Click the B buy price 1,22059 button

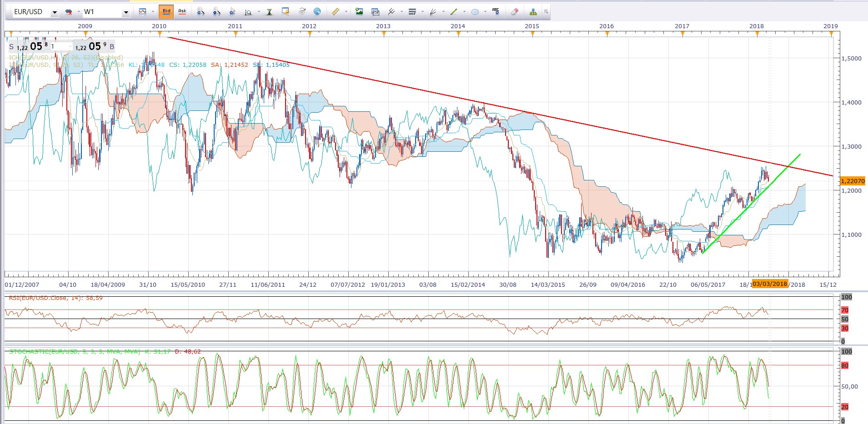point(95,46)
